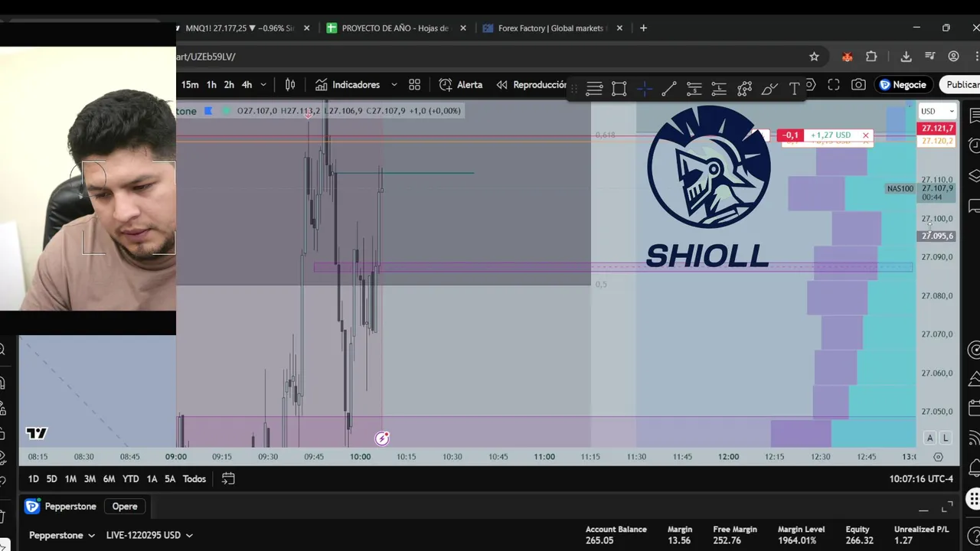Viewport: 980px width, 551px height.
Task: Select the Pepperstone trading panel tab
Action: 61,507
